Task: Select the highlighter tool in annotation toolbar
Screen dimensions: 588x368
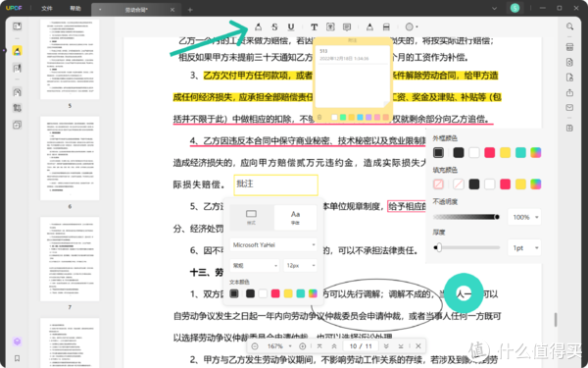Action: [259, 27]
